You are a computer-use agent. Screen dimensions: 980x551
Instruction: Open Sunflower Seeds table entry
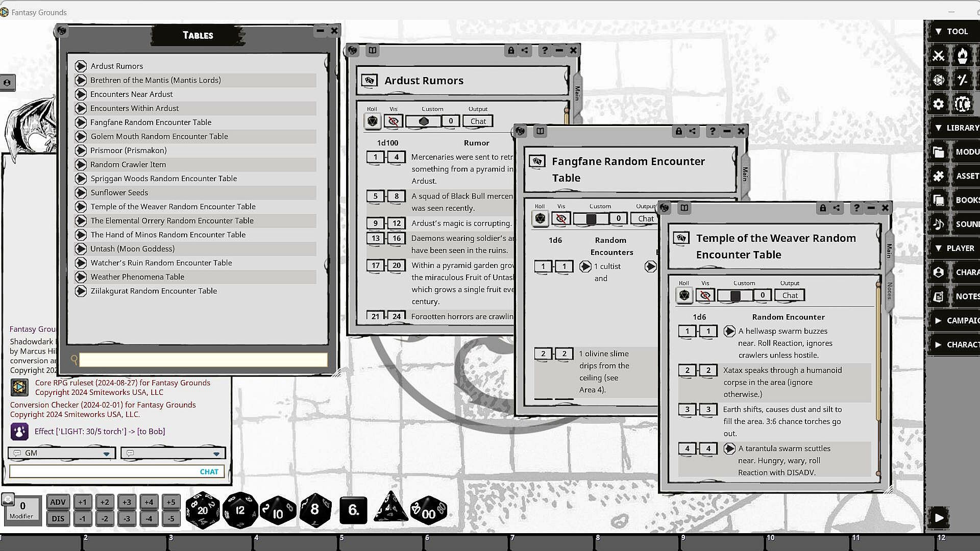pyautogui.click(x=119, y=193)
